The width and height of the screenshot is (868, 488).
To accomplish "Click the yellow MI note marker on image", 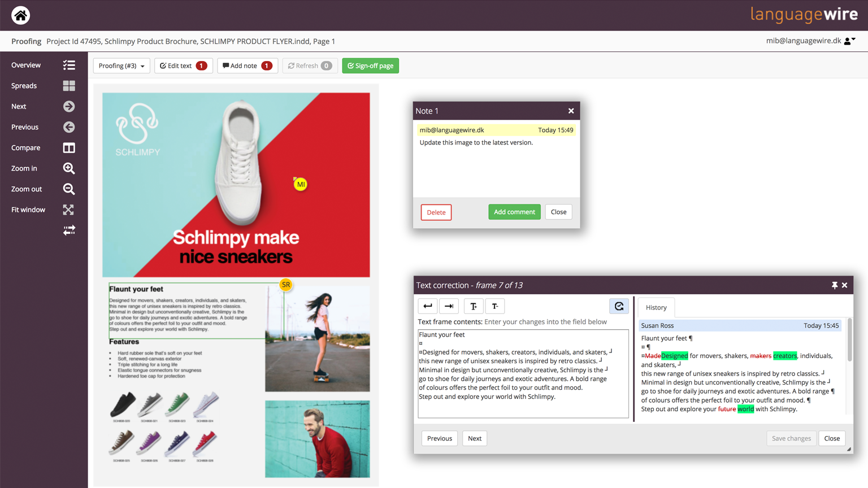I will click(300, 184).
